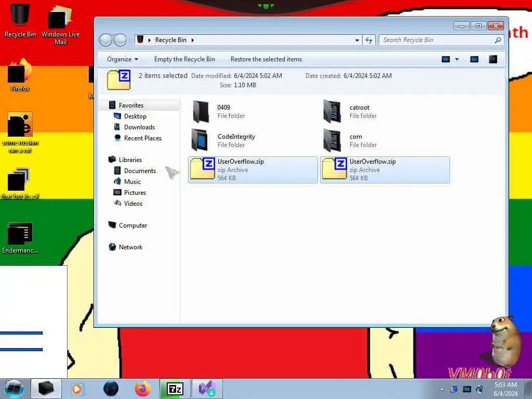Viewport: 532px width, 399px height.
Task: Expand the address bar history dropdown
Action: pos(357,40)
